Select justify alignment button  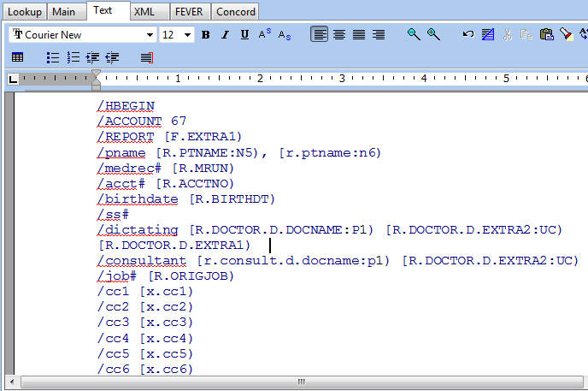pyautogui.click(x=359, y=34)
